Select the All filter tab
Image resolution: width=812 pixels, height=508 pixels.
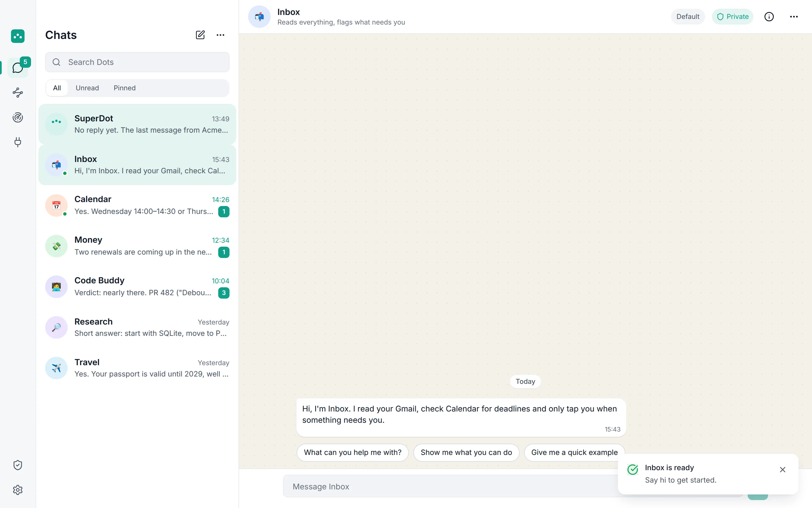tap(57, 88)
